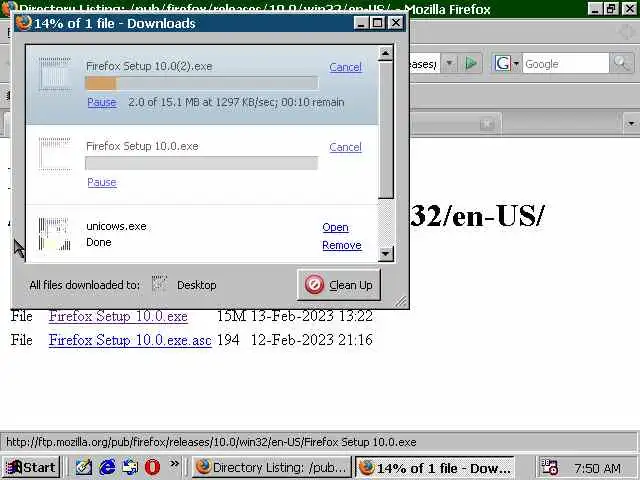Open the downloaded unicows.exe file

pos(336,227)
